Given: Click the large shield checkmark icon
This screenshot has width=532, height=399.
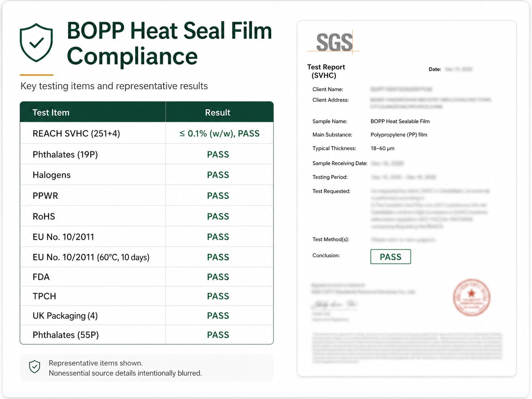Looking at the screenshot, I should click(36, 43).
